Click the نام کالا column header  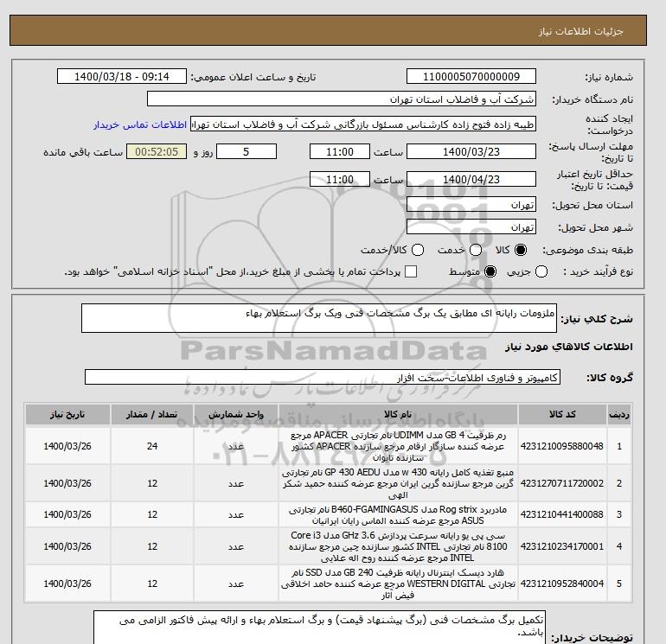[398, 414]
